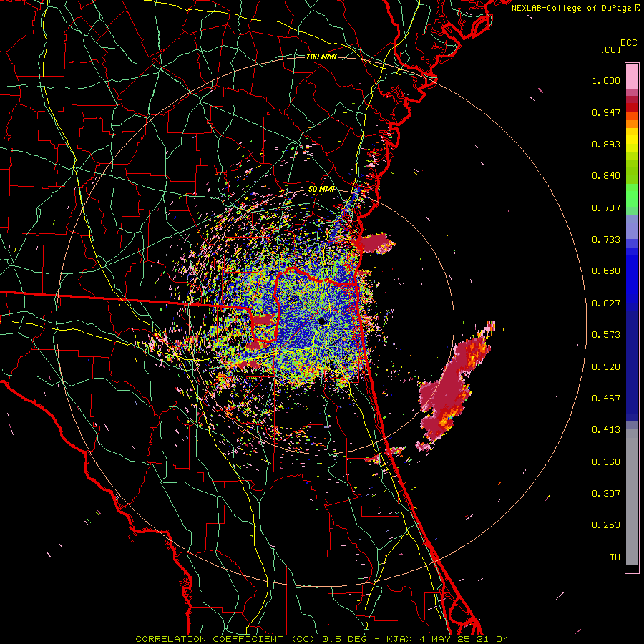Click the 100 NMI range ring label
The height and width of the screenshot is (644, 644).
(321, 57)
